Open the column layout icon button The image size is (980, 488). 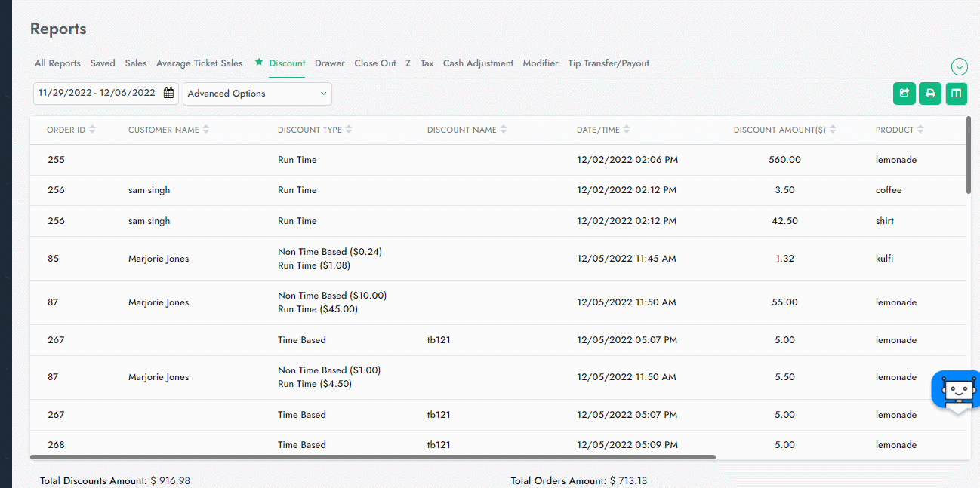956,94
